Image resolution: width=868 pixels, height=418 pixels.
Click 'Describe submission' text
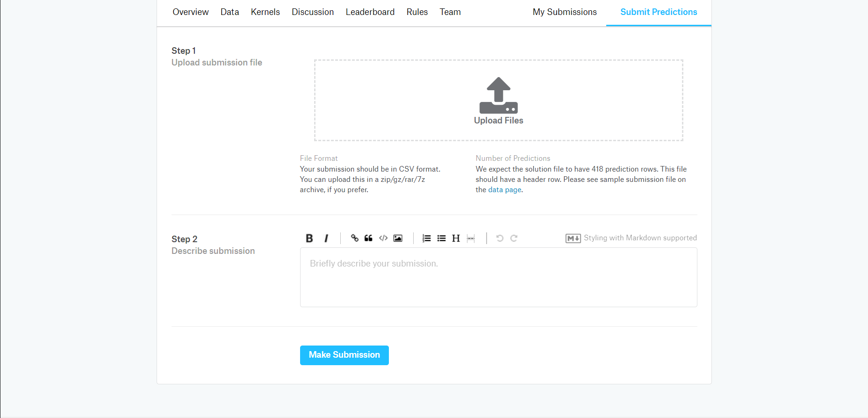point(213,251)
